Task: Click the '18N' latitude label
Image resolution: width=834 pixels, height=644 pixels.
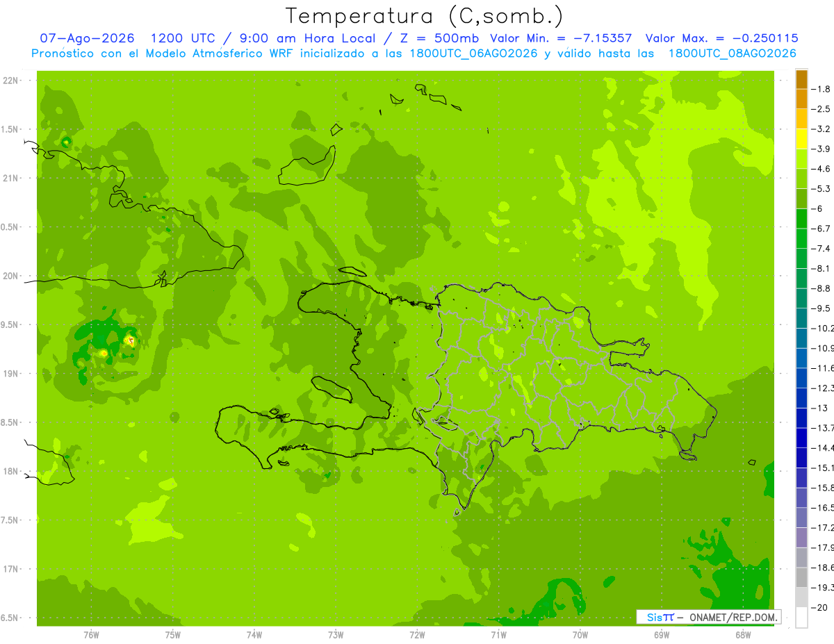Action: tap(10, 471)
